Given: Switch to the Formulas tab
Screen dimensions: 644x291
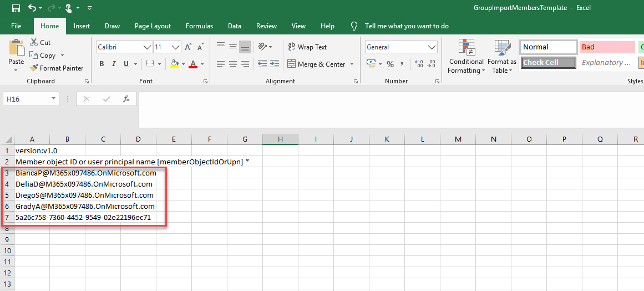Looking at the screenshot, I should point(199,26).
